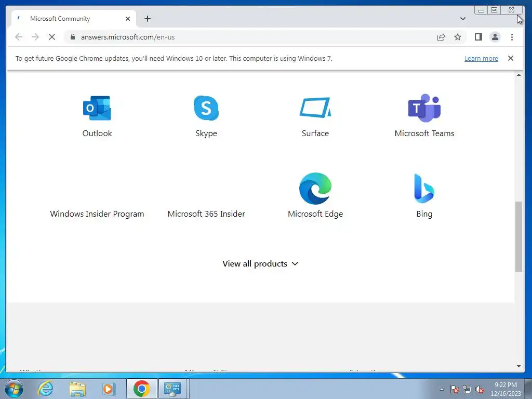Open the Outlook product icon
This screenshot has height=399, width=532.
click(x=97, y=108)
